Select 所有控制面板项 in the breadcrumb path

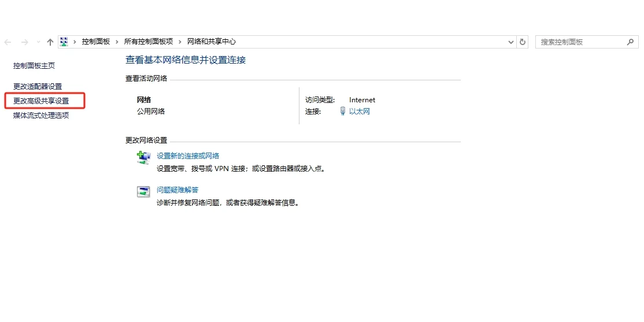tap(148, 42)
